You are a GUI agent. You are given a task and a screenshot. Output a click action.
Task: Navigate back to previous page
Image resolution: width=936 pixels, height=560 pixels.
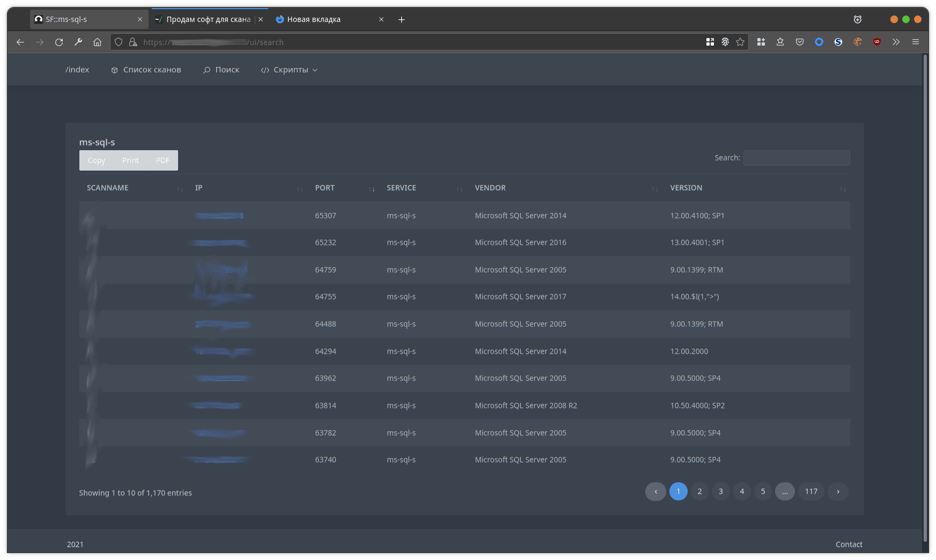click(x=20, y=42)
